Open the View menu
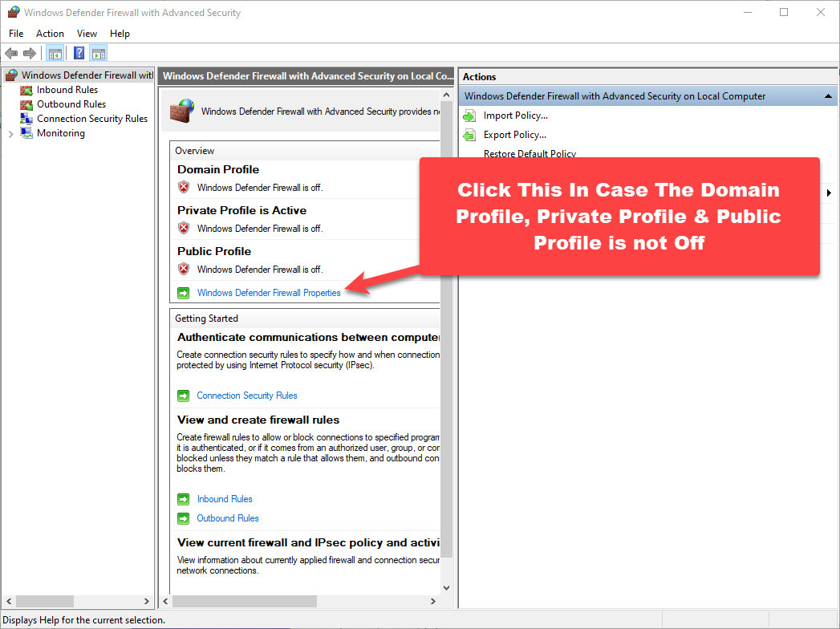Screen dimensions: 840x629 87,34
